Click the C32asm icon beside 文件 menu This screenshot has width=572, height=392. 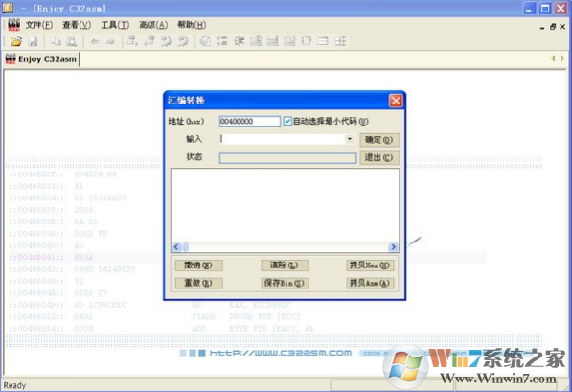tap(13, 25)
